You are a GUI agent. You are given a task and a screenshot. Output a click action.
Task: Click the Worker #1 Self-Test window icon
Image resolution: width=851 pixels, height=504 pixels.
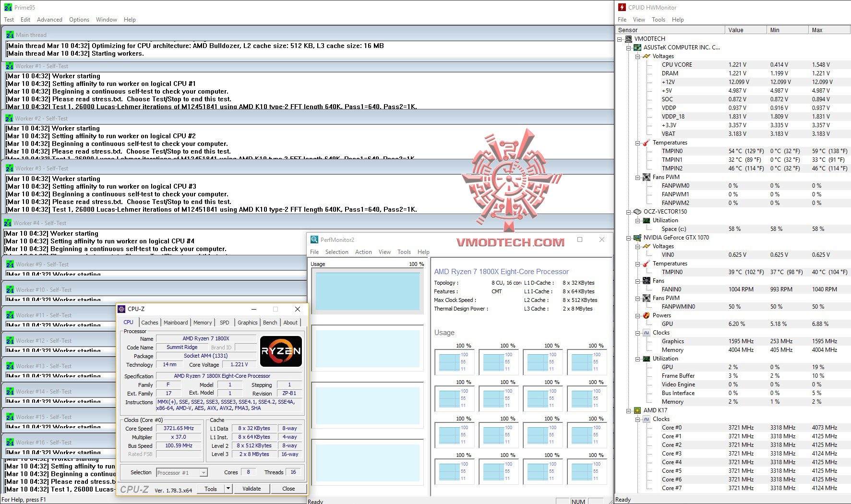point(10,66)
